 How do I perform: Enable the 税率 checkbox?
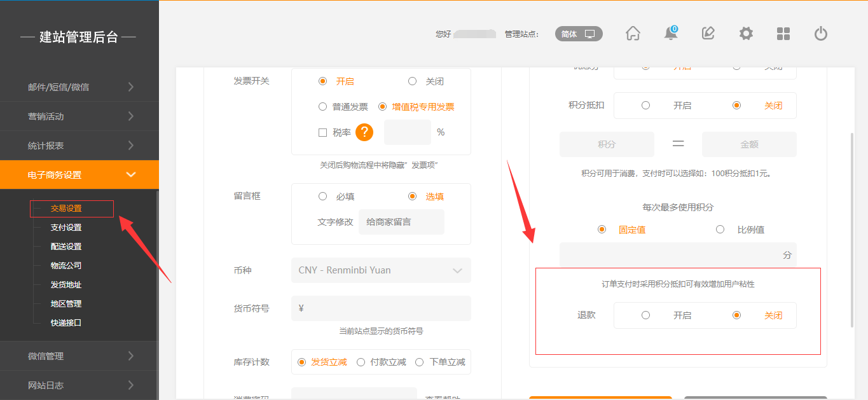pyautogui.click(x=322, y=132)
